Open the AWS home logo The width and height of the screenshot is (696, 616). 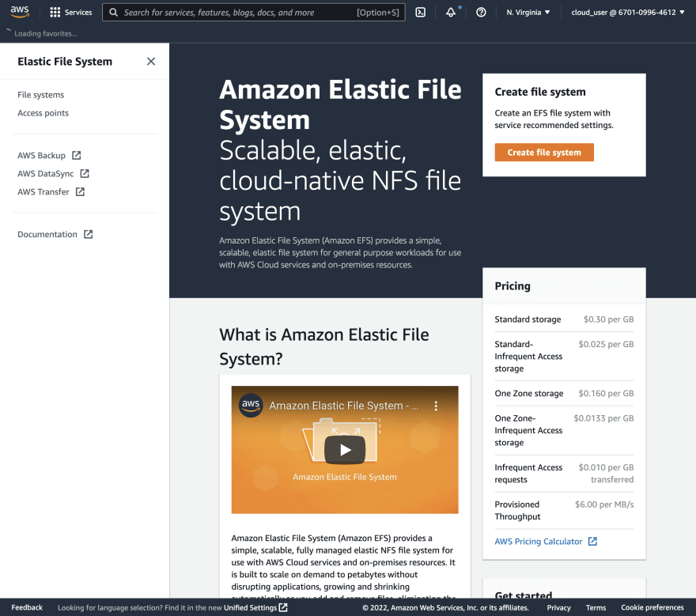pos(20,12)
